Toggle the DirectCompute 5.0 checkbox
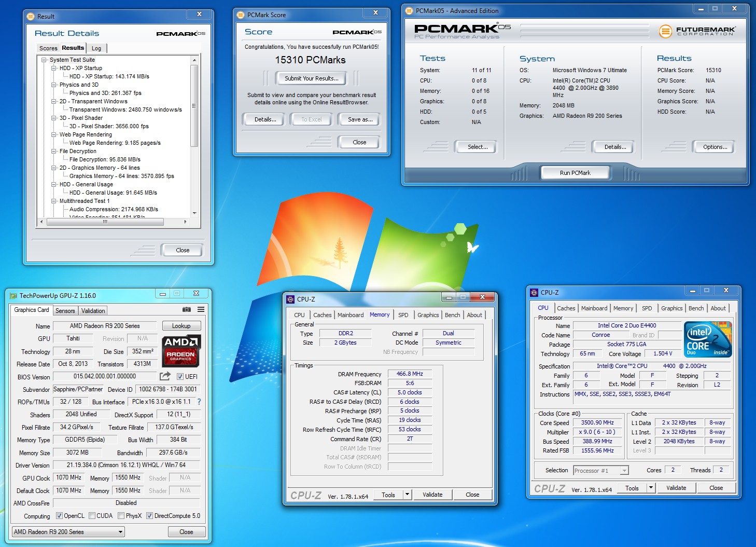This screenshot has height=547, width=756. (149, 516)
